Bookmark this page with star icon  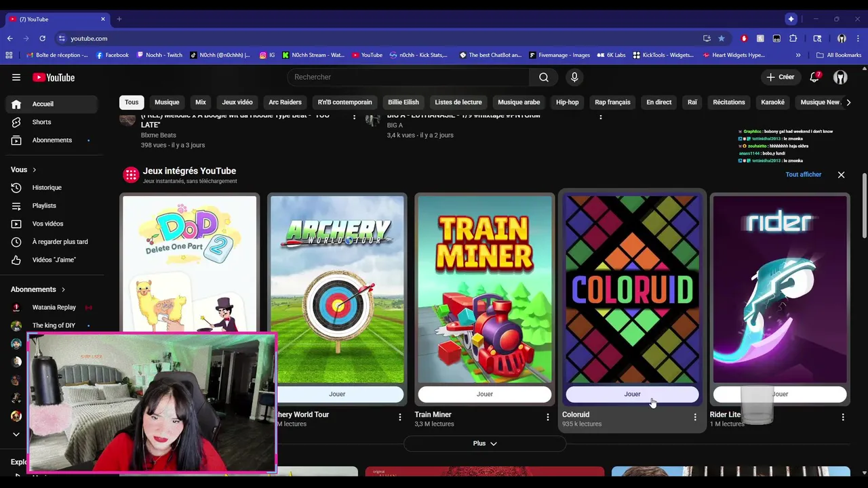pos(722,39)
